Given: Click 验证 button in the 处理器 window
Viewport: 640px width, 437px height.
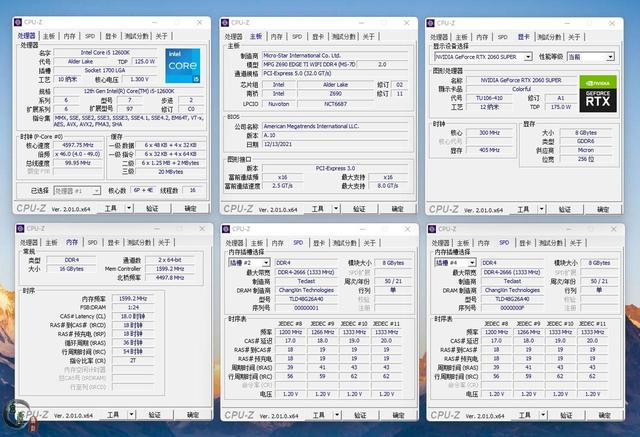Looking at the screenshot, I should click(152, 208).
